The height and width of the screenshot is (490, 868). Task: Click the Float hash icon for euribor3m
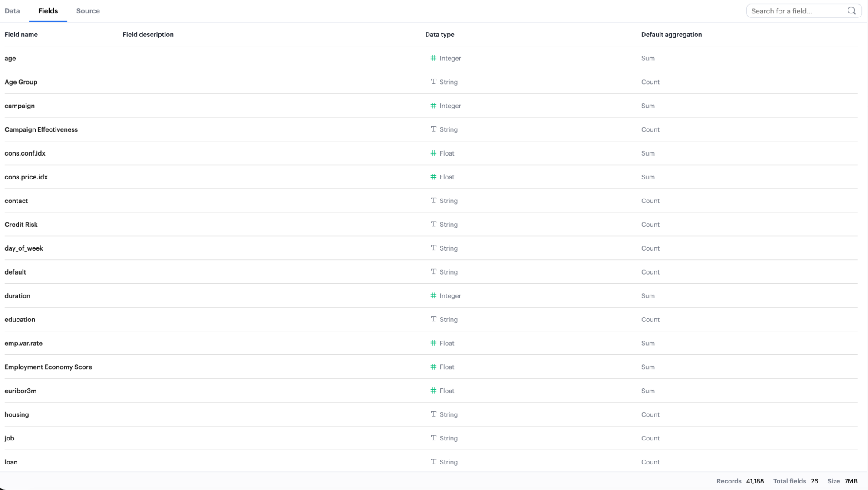(433, 391)
